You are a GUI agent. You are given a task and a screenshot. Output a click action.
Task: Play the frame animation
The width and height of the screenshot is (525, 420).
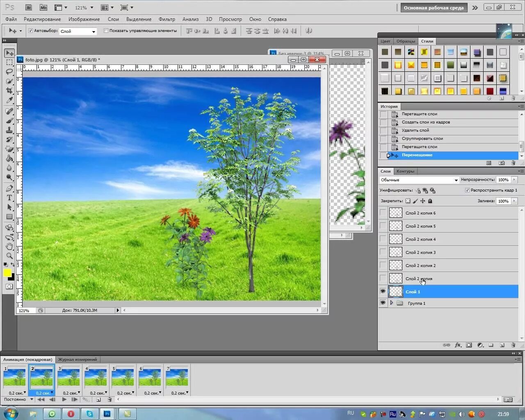[x=64, y=399]
